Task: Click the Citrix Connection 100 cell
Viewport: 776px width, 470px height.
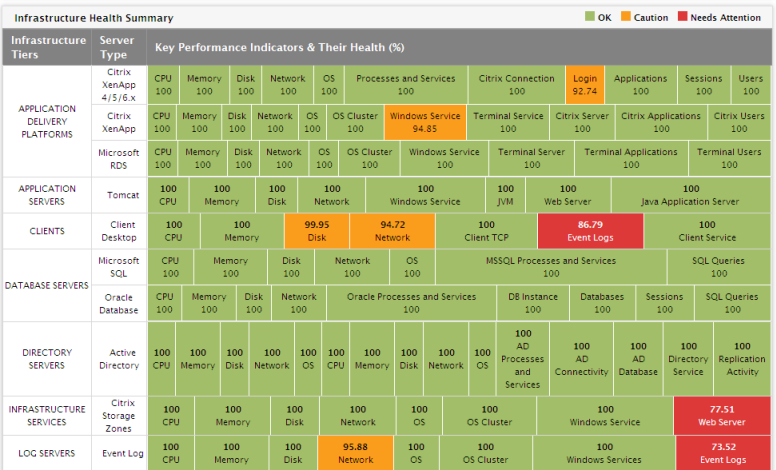Action: tap(517, 85)
